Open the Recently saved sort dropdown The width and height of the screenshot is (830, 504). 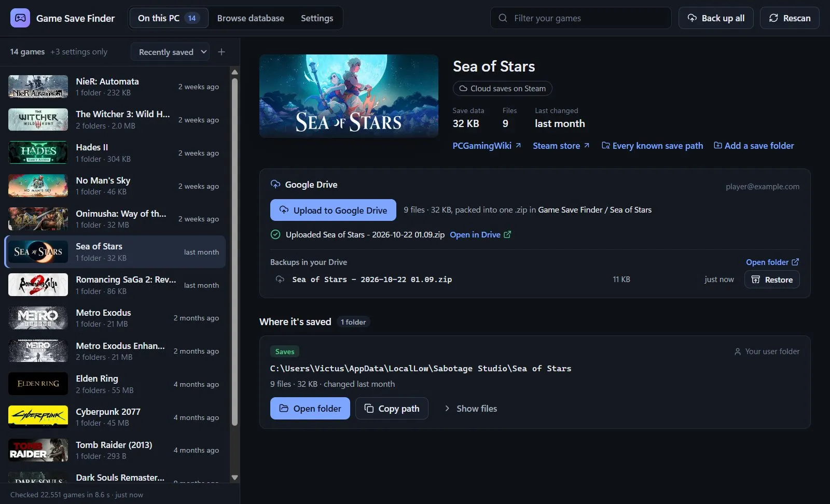[170, 52]
